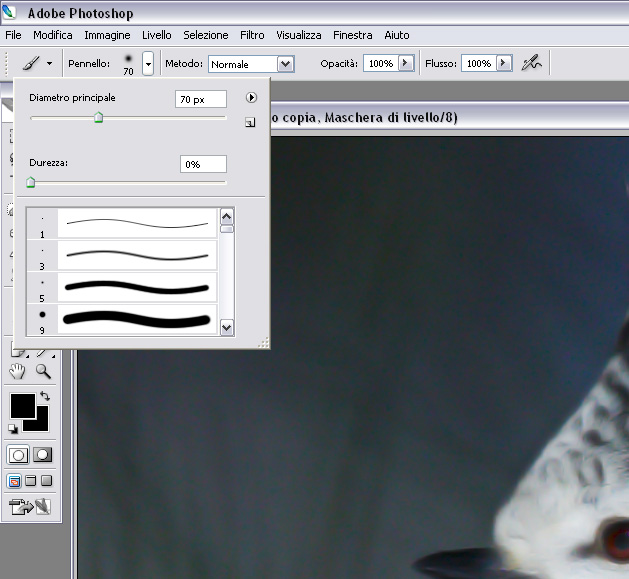Image resolution: width=629 pixels, height=579 pixels.
Task: Open the Pennello brush picker dropdown
Action: tap(148, 63)
